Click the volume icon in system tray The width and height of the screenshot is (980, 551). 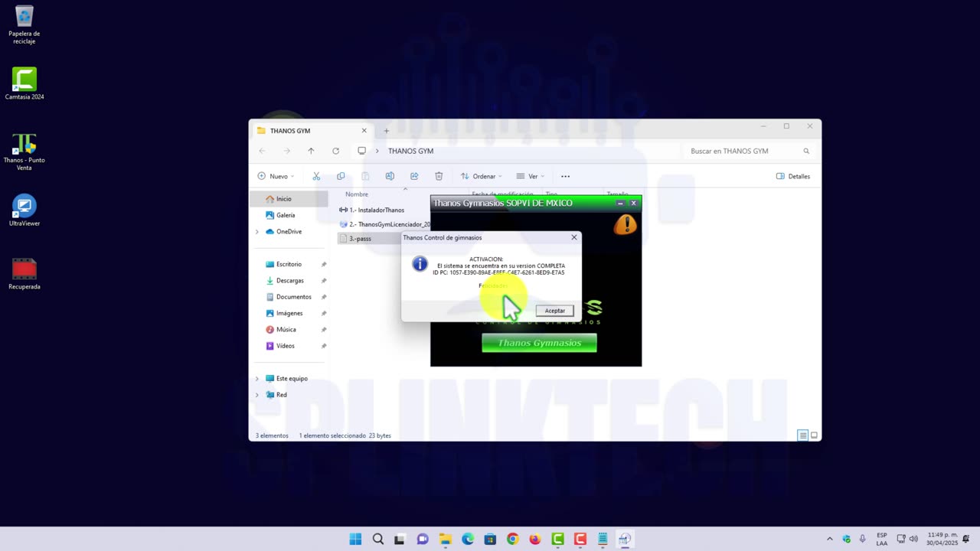913,539
